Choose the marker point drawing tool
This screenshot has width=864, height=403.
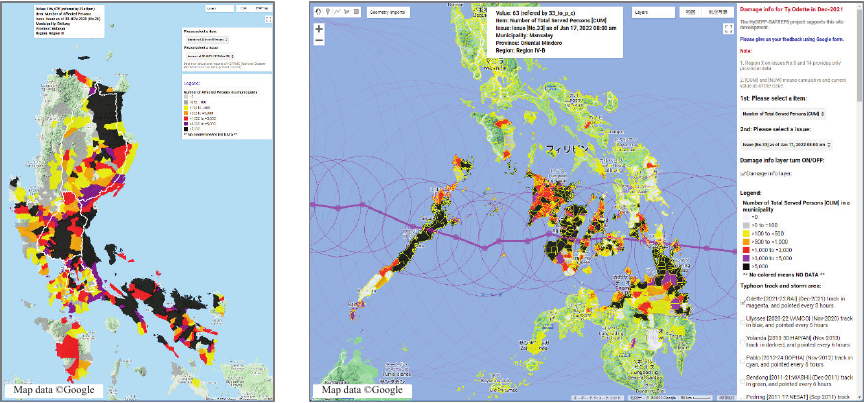coord(328,13)
